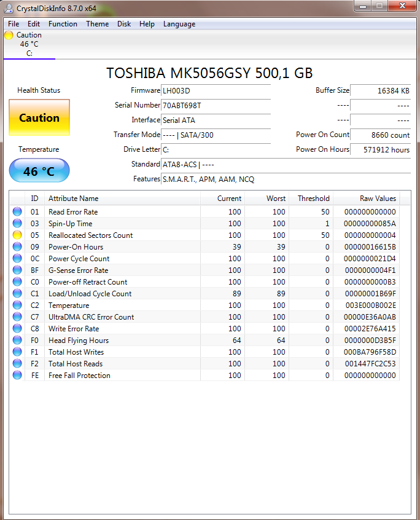Click the Features field
Image resolution: width=420 pixels, height=520 pixels.
coord(286,179)
